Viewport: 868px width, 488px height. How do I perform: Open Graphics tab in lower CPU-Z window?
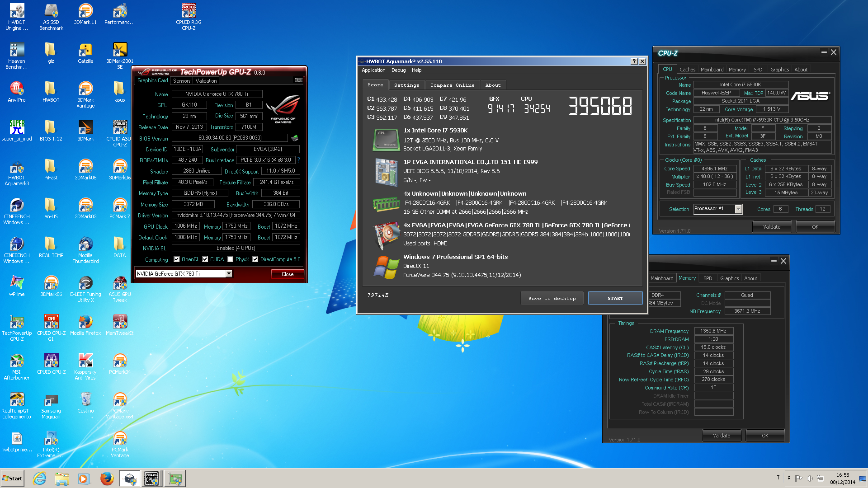[729, 278]
